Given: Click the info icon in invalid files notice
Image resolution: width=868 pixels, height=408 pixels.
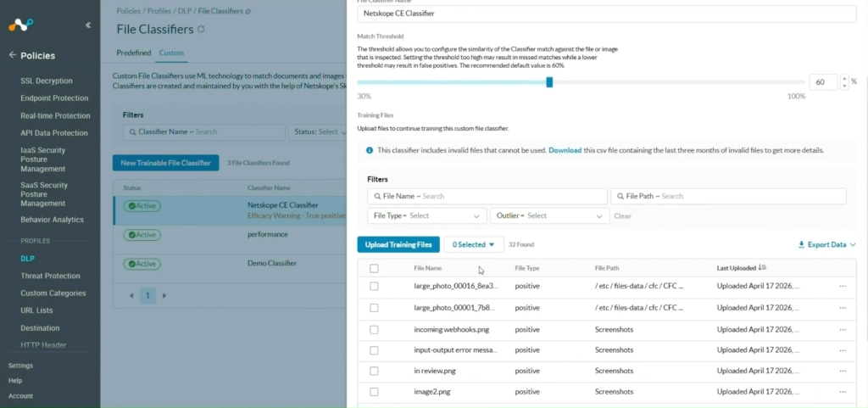Looking at the screenshot, I should pos(370,150).
